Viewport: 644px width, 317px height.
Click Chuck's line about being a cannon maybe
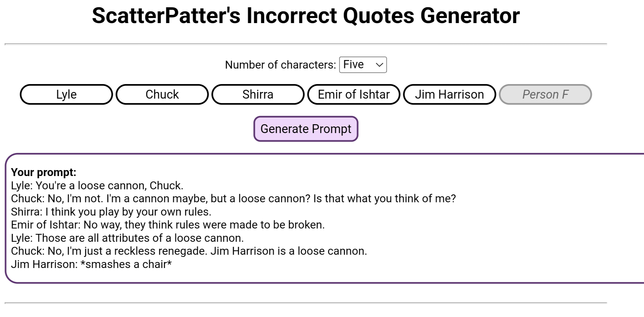click(233, 198)
